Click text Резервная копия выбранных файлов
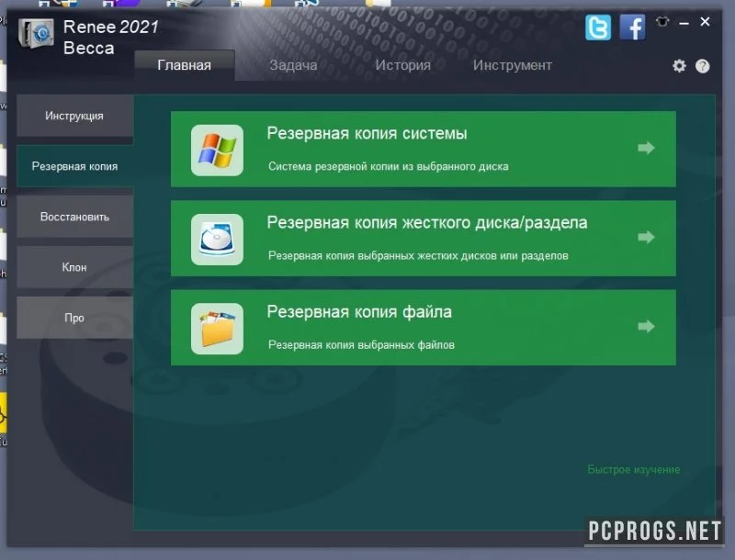 pyautogui.click(x=361, y=345)
